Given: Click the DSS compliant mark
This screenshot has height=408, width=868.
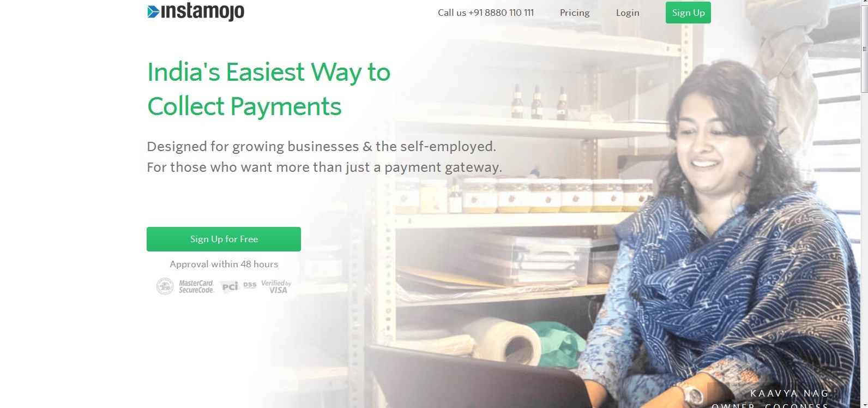Looking at the screenshot, I should 250,285.
